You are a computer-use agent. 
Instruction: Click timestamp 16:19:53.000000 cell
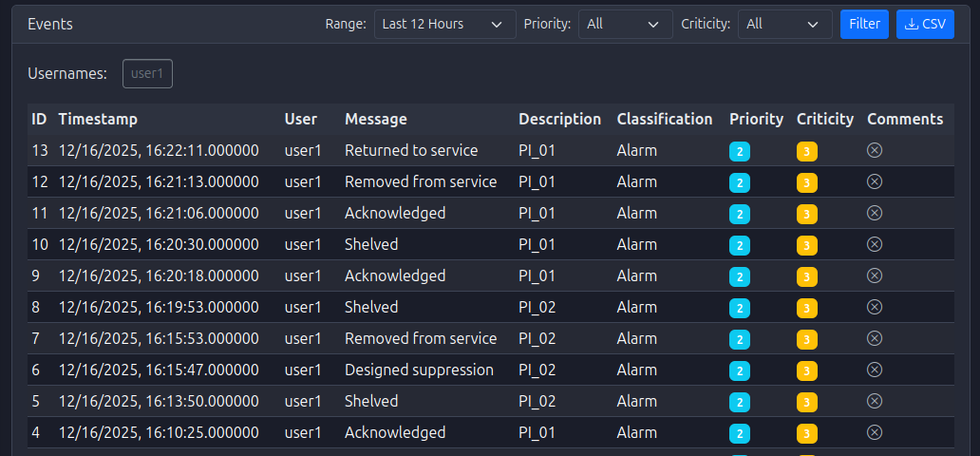(159, 307)
